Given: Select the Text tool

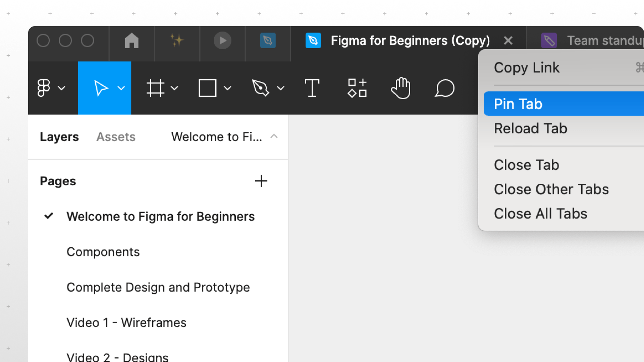Looking at the screenshot, I should (x=312, y=88).
